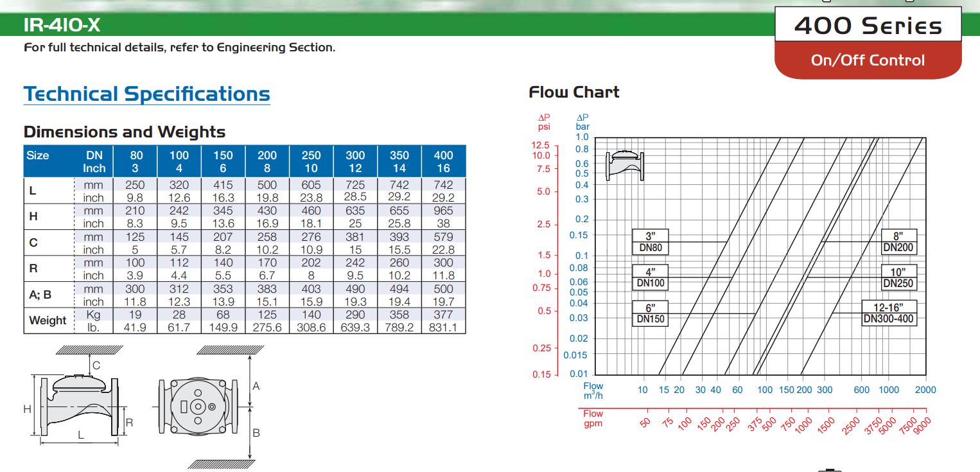Click the small valve icon inside the flow chart
The height and width of the screenshot is (472, 980).
625,166
